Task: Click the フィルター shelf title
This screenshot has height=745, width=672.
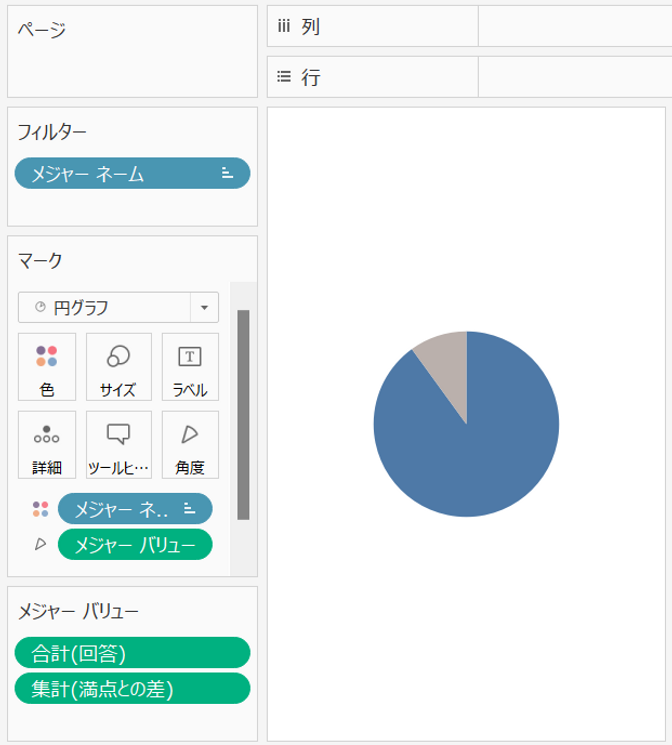Action: point(52,132)
